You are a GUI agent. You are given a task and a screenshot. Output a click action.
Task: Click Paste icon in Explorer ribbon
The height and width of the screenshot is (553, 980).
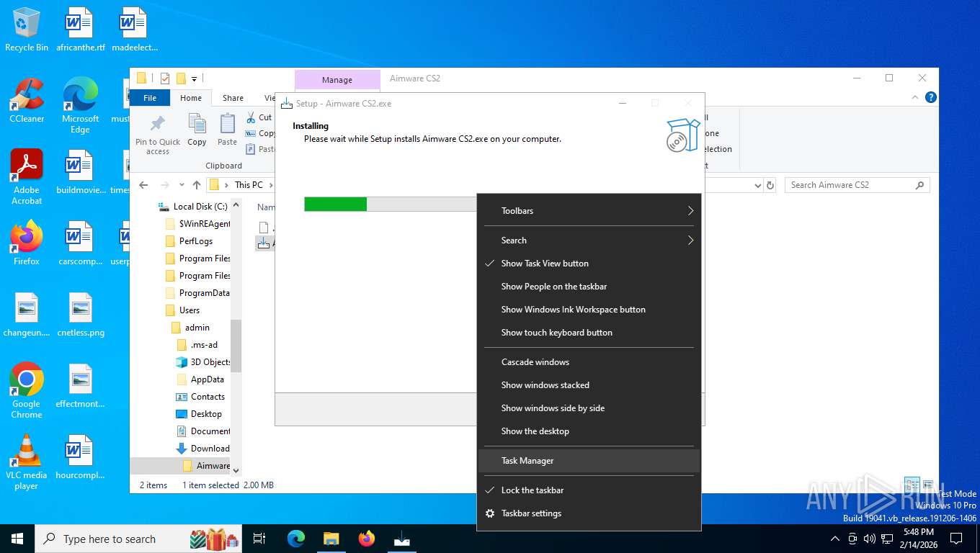[x=227, y=130]
